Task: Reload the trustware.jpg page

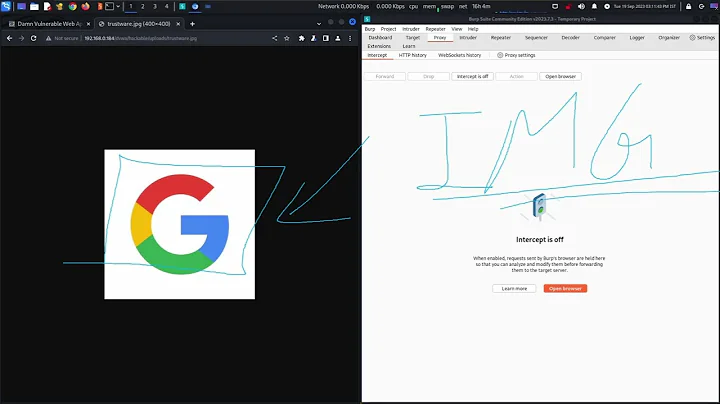Action: 34,39
